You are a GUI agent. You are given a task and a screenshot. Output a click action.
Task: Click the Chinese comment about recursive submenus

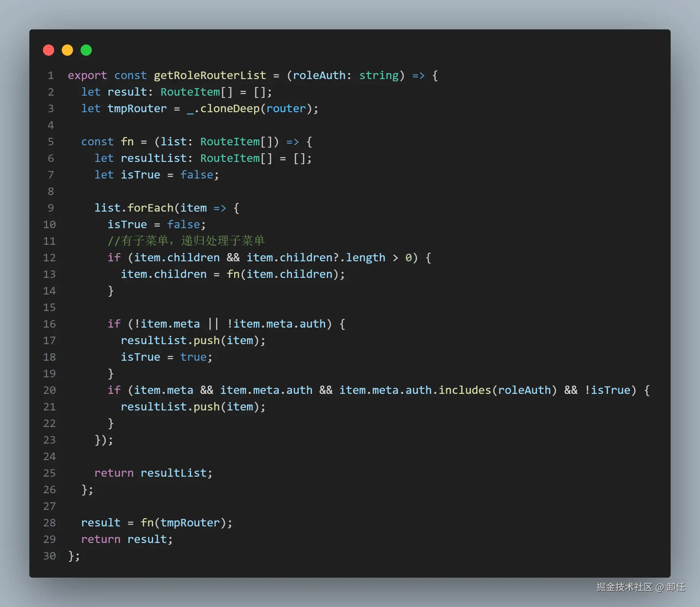click(186, 241)
